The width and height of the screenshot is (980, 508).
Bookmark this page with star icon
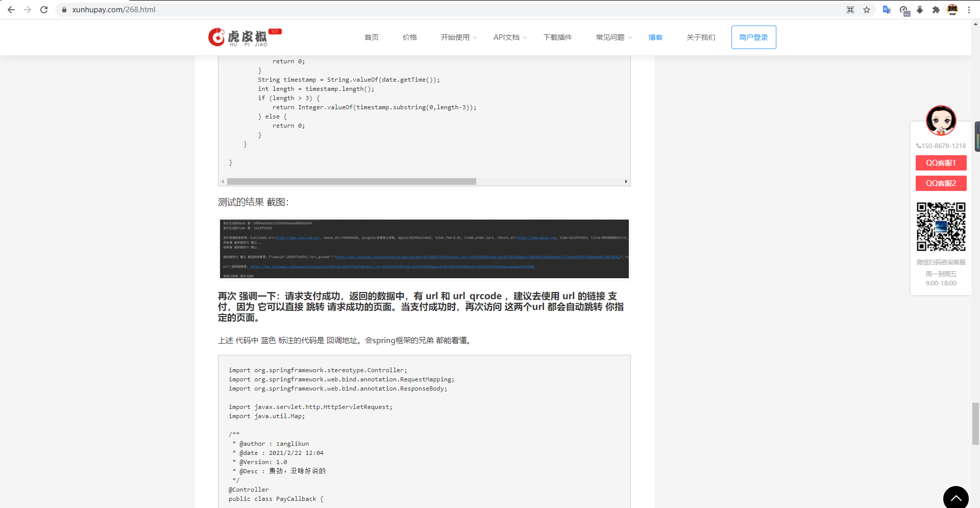867,10
